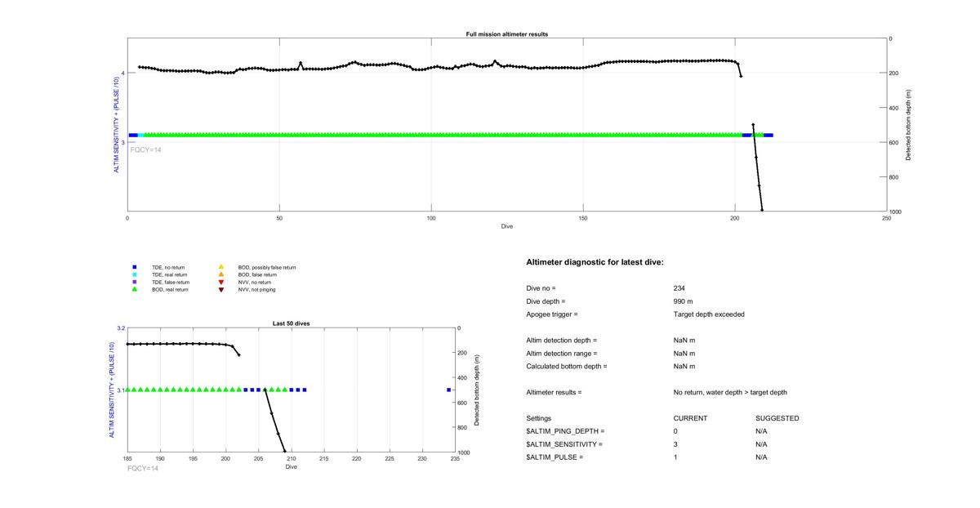
Task: Click the '$ALTIM_SENSITIVITY =' setting label
Action: coord(564,444)
